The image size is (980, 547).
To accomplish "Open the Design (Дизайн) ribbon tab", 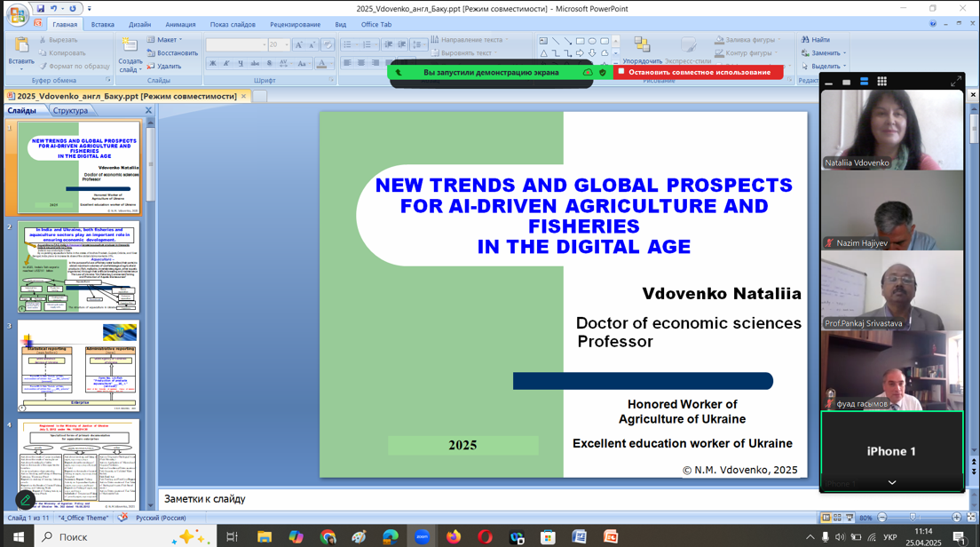I will click(139, 25).
